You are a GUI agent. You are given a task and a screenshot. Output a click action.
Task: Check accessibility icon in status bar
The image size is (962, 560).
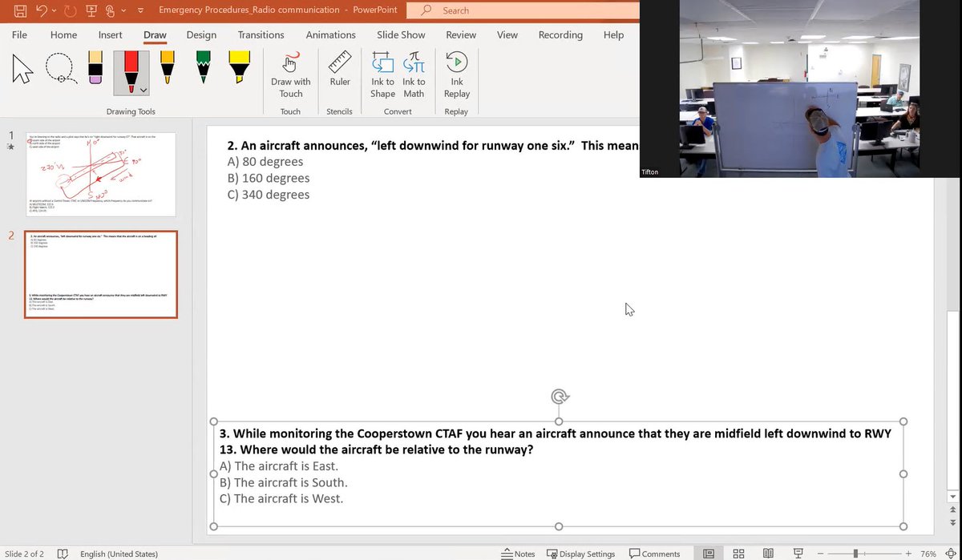(x=63, y=554)
